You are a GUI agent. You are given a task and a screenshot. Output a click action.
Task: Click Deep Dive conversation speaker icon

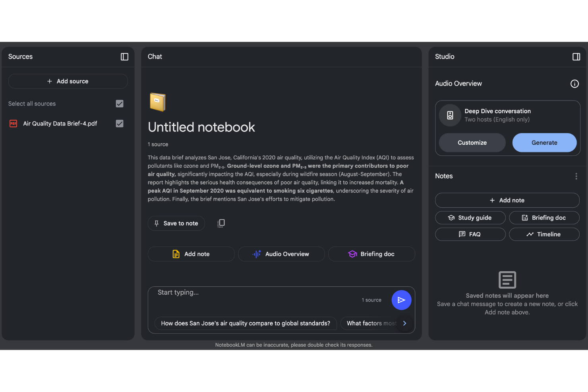[x=450, y=115]
